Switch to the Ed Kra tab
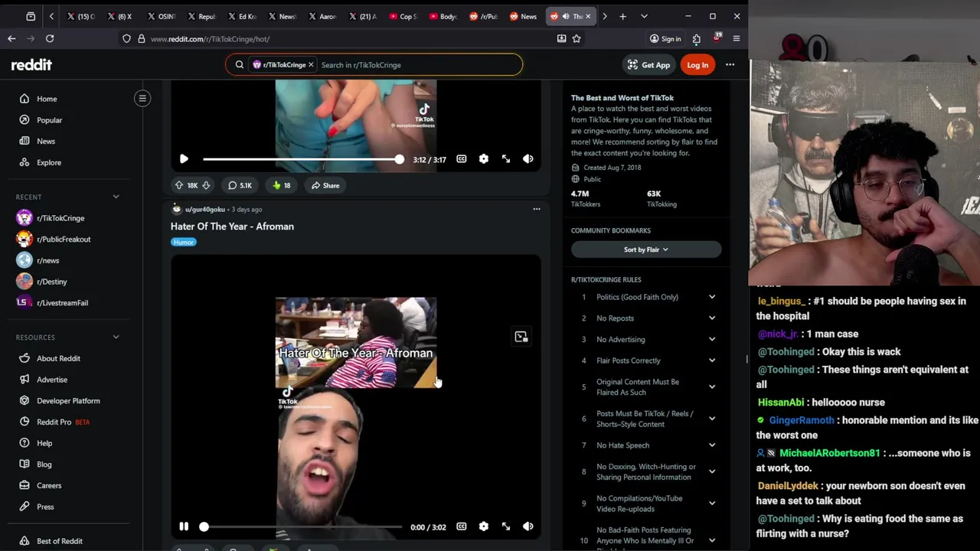 pyautogui.click(x=242, y=16)
